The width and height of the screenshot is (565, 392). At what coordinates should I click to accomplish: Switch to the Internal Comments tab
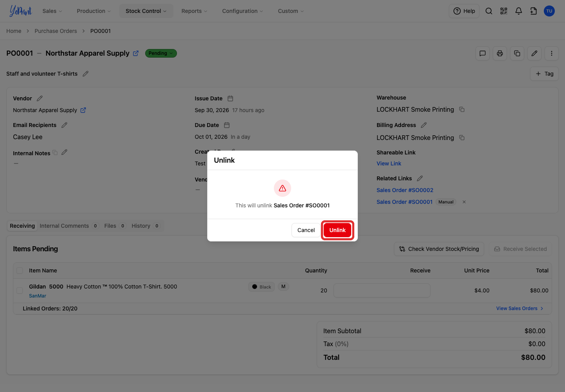tap(69, 226)
